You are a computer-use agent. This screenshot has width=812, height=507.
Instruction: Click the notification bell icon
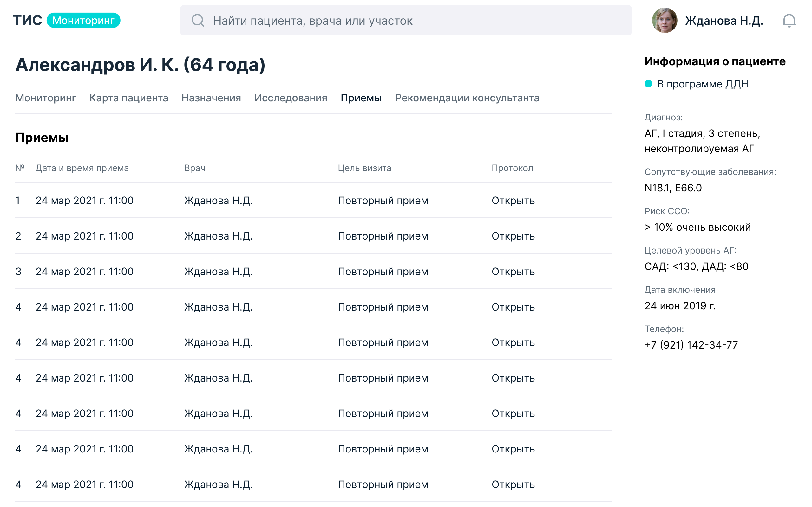click(x=789, y=21)
